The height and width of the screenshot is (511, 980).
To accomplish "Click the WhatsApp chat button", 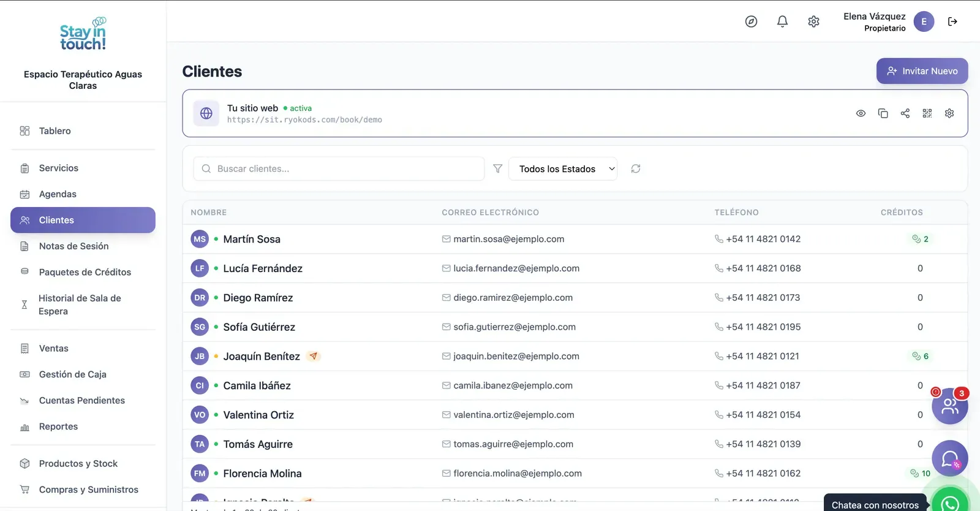I will (x=950, y=504).
